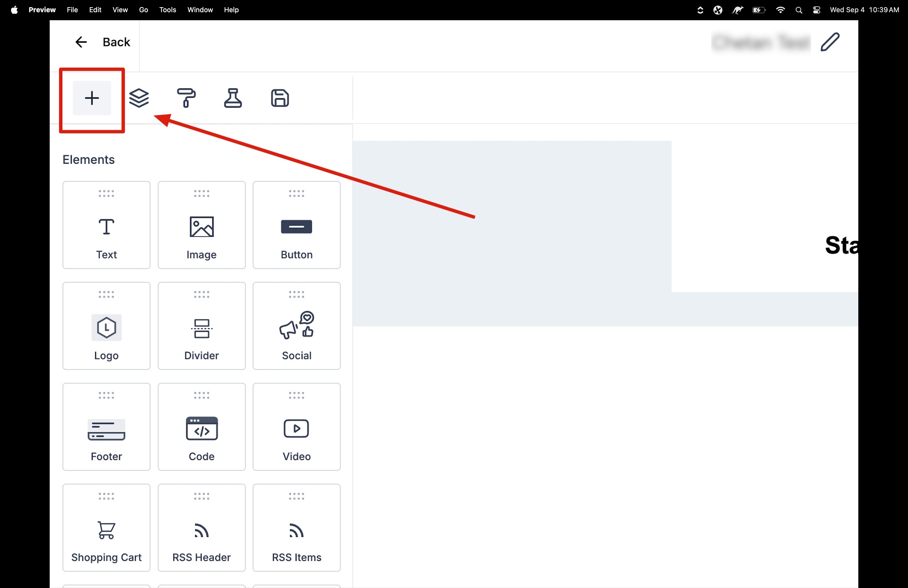Click the plus add elements icon
This screenshot has width=908, height=588.
pos(92,98)
